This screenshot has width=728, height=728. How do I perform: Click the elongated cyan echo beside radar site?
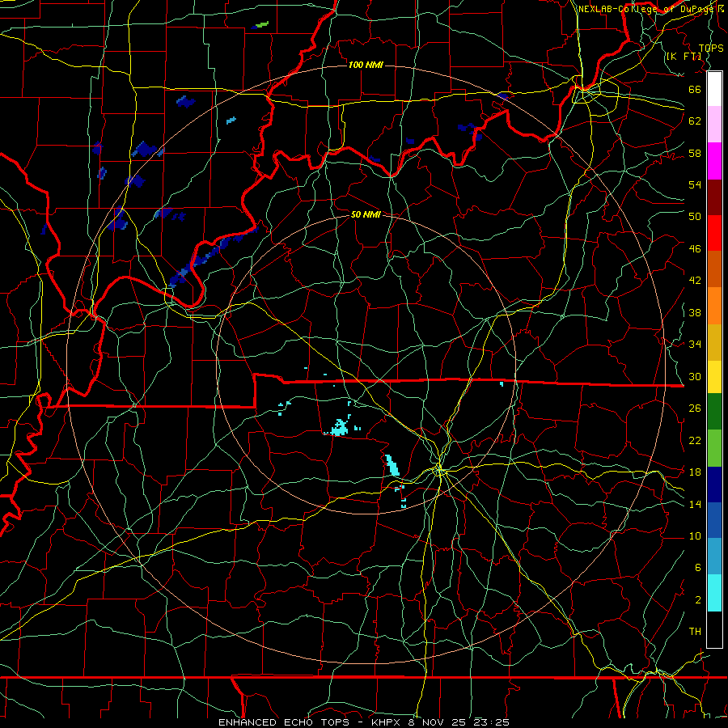[392, 465]
